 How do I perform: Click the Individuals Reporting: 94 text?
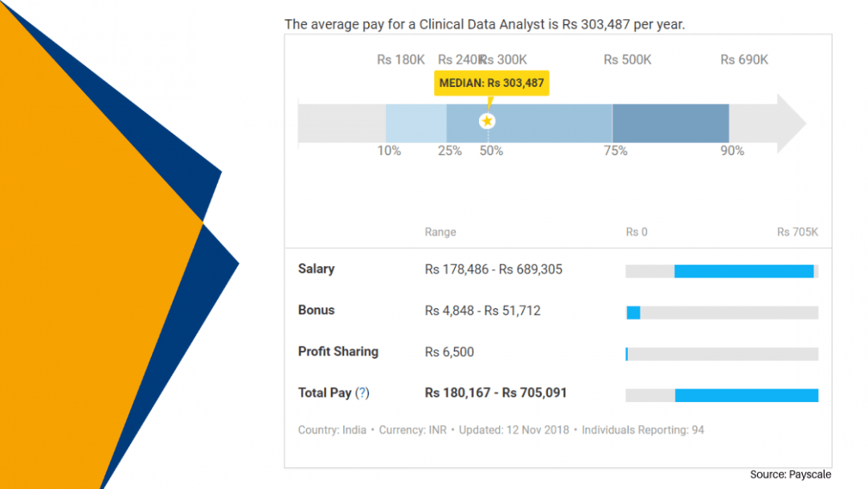[x=643, y=430]
